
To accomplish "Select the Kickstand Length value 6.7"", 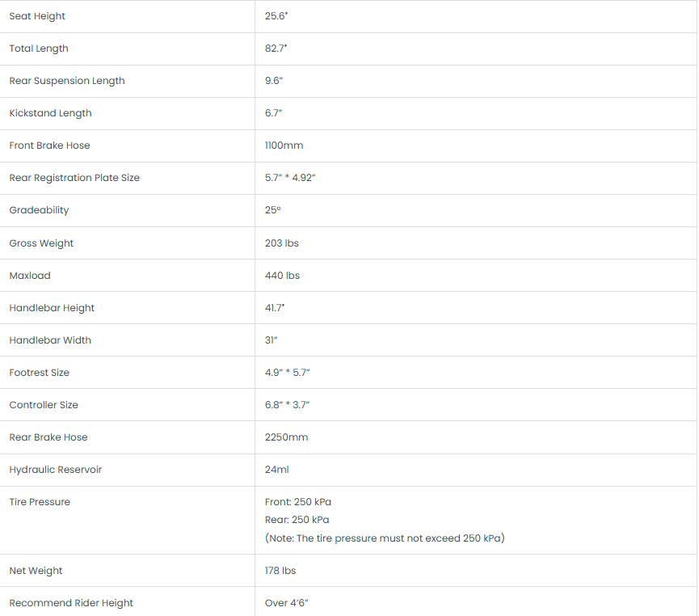I will [273, 113].
